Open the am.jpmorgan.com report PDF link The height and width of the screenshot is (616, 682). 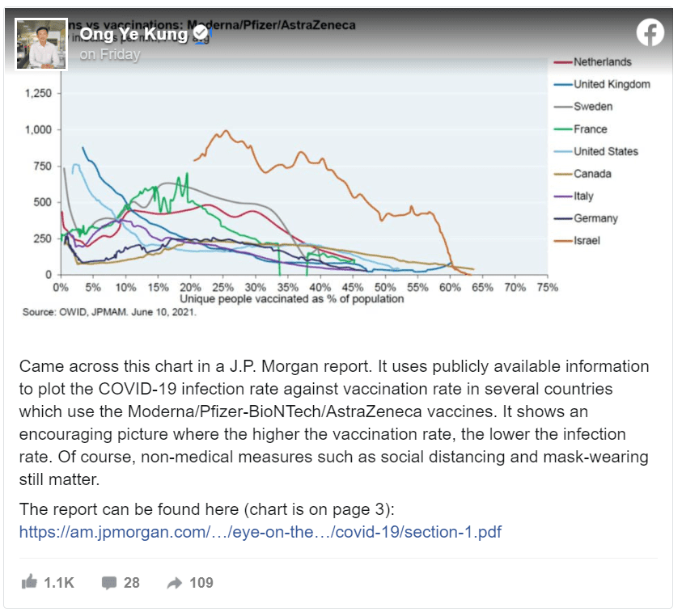coord(261,532)
